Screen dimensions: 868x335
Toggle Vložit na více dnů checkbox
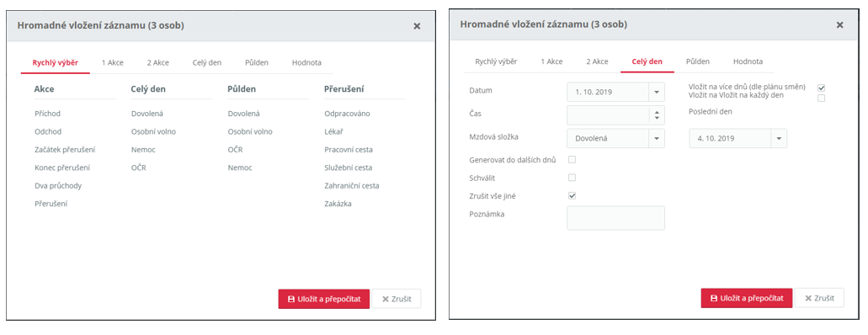click(x=822, y=88)
